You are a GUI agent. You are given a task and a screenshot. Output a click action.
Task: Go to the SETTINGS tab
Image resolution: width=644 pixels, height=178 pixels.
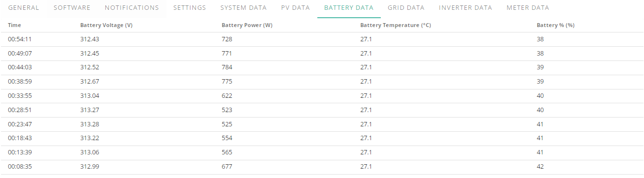(189, 8)
